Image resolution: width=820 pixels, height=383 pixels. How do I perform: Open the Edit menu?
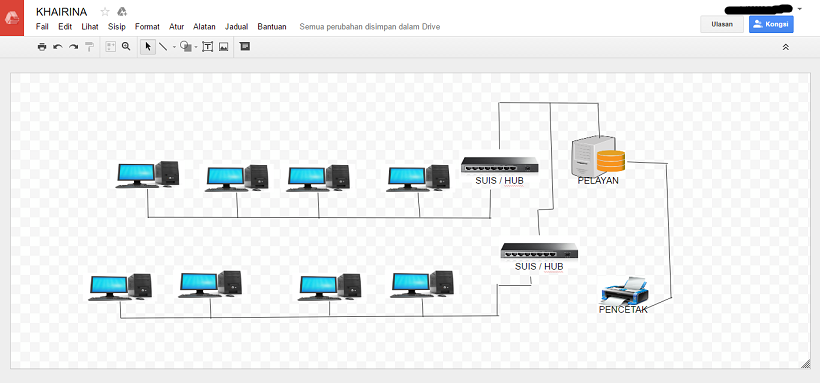coord(65,26)
